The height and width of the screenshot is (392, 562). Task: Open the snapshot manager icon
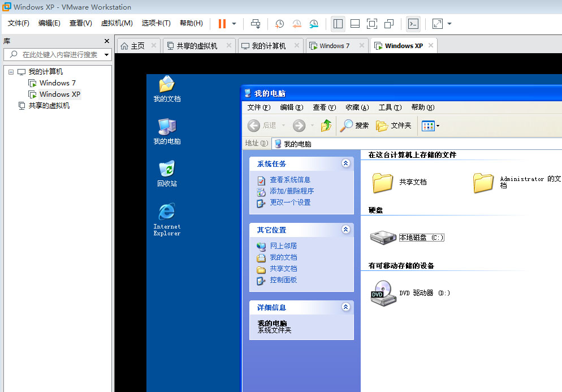314,24
